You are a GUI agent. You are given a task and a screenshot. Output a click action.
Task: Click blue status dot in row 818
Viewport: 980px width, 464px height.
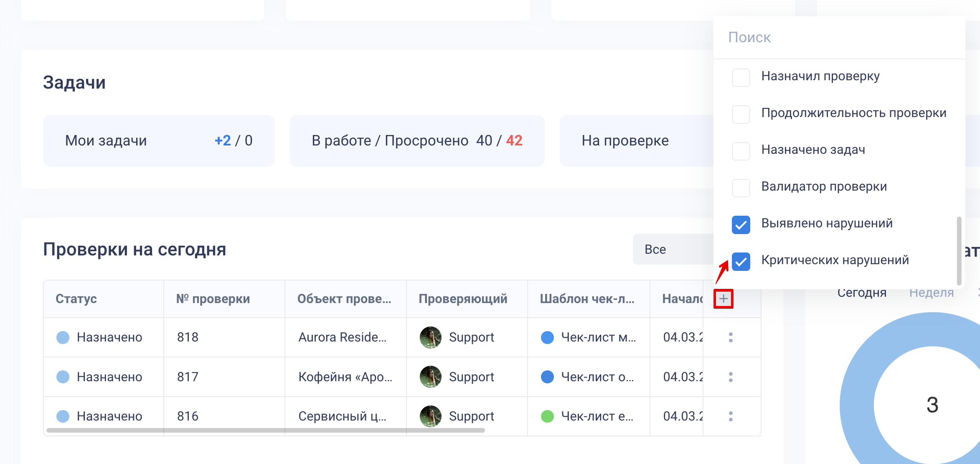click(x=63, y=337)
